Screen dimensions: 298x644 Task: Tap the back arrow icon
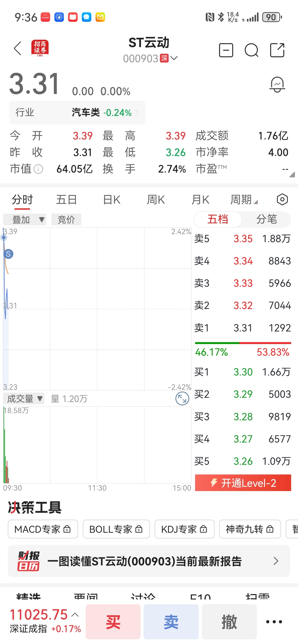(18, 48)
